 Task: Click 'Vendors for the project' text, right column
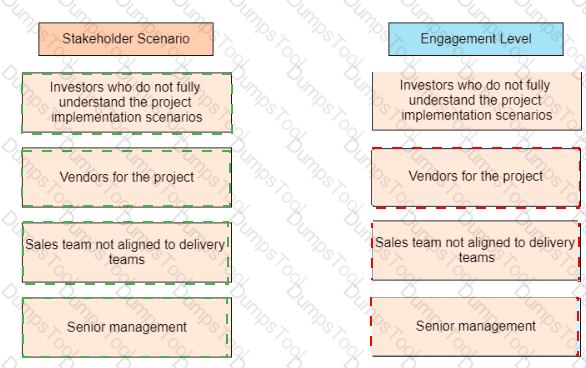point(476,176)
